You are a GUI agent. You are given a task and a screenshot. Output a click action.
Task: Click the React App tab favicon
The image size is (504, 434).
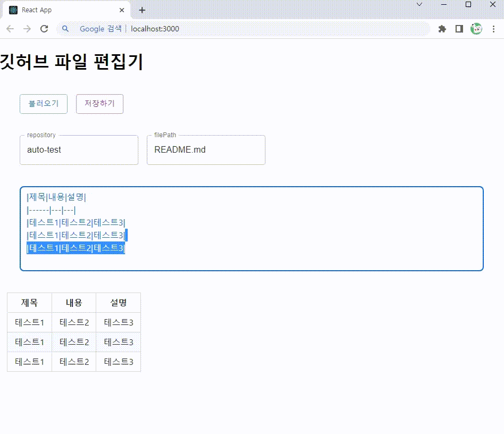13,10
